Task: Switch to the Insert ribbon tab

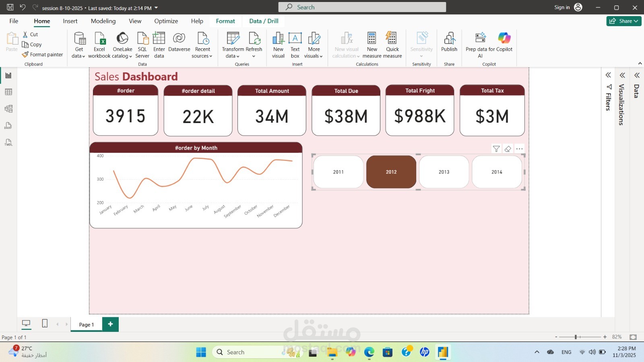Action: point(70,21)
